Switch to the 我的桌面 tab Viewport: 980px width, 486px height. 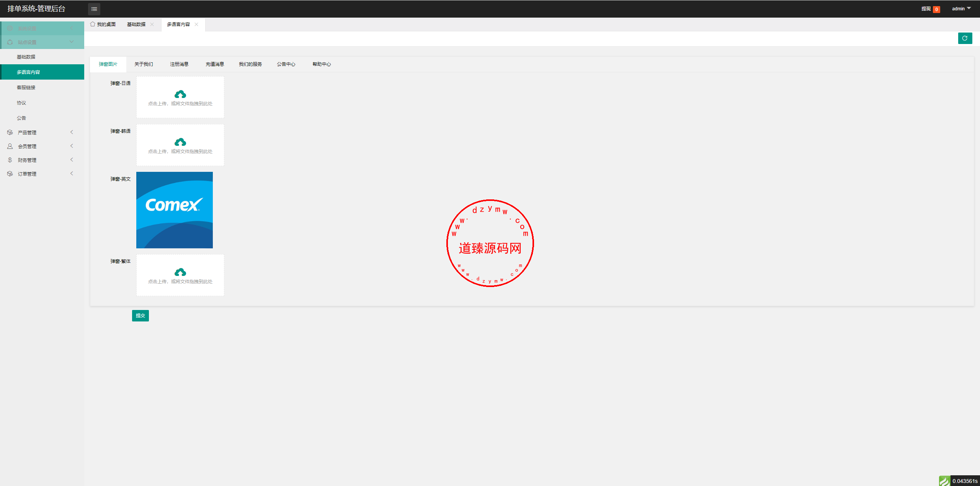[103, 24]
